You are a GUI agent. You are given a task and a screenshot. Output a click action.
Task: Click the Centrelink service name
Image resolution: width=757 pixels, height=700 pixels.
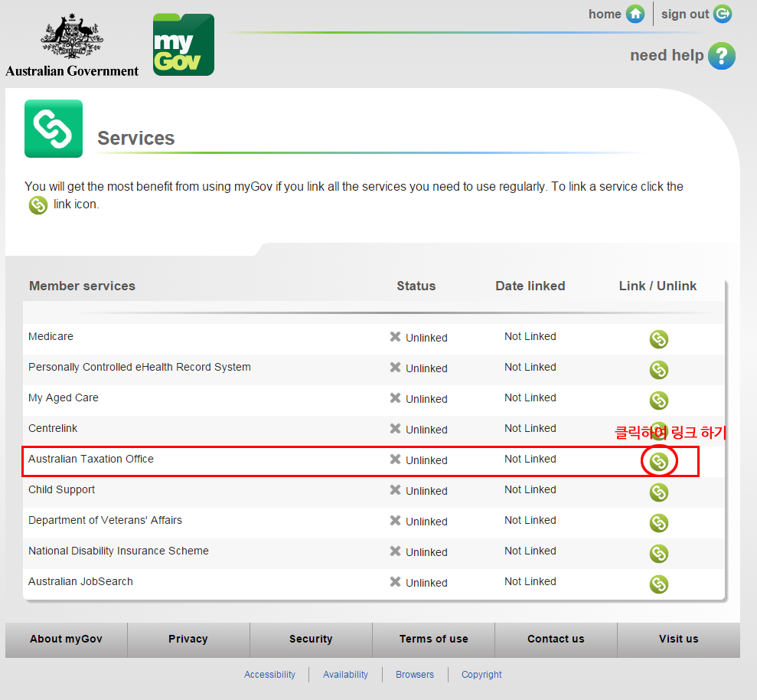point(53,428)
